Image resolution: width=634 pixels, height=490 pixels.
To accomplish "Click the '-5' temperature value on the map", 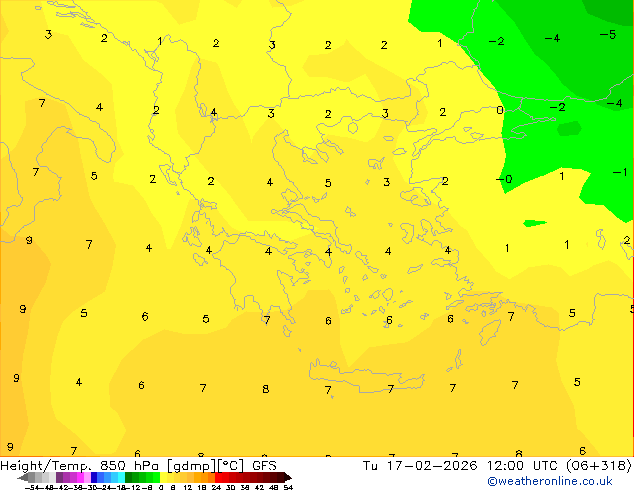I will (608, 34).
